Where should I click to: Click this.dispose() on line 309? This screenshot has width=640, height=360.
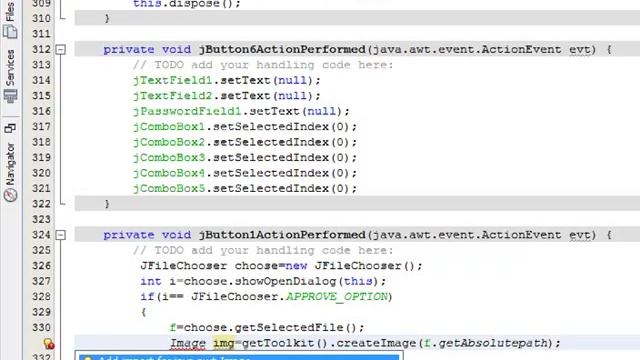187,4
